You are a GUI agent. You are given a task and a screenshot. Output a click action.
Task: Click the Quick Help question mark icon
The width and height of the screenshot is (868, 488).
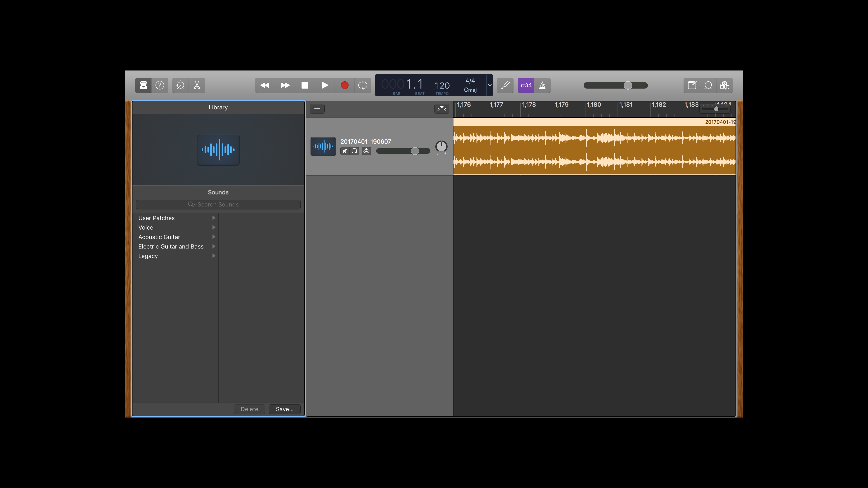pyautogui.click(x=160, y=85)
